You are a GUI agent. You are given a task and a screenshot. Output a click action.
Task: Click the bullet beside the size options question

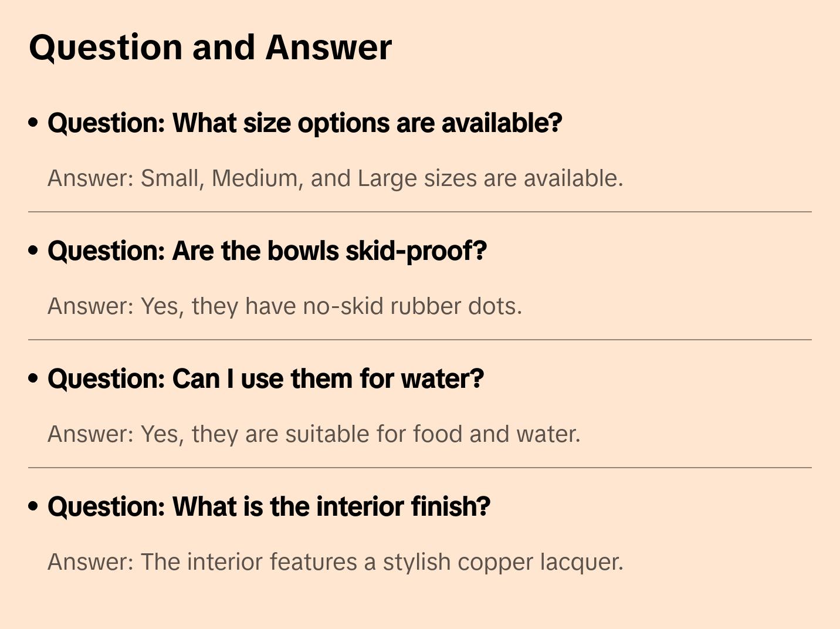pos(33,123)
